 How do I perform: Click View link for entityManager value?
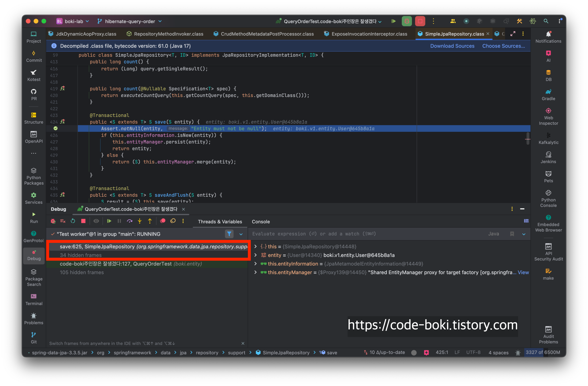click(x=523, y=272)
